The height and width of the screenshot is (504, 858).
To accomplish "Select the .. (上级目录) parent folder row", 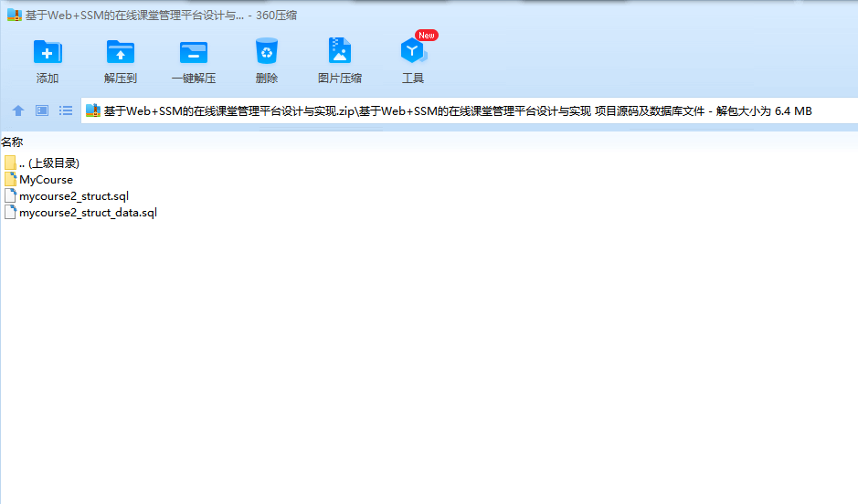I will (42, 163).
